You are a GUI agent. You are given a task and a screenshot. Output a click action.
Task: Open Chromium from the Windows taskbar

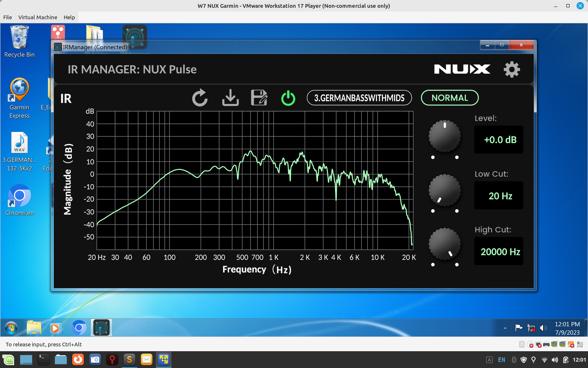click(79, 328)
